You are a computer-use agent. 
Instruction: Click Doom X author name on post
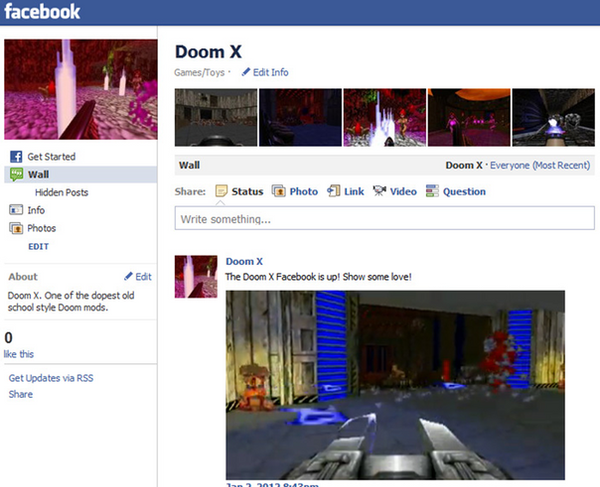tap(244, 261)
